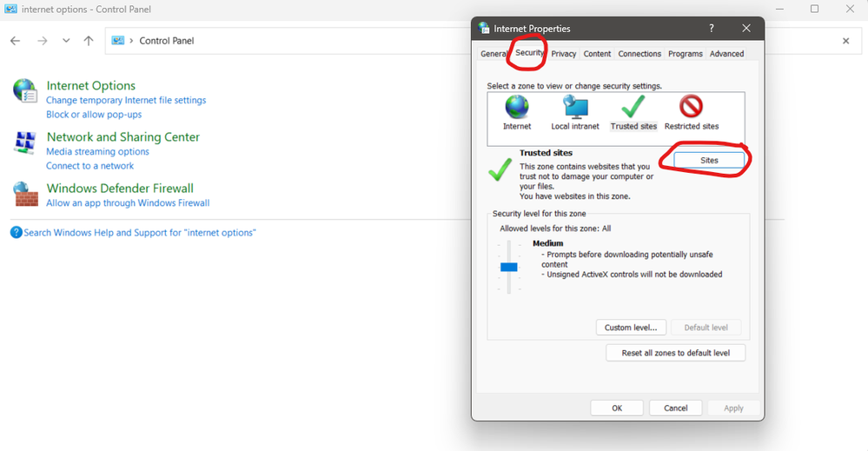The height and width of the screenshot is (451, 868).
Task: Click the Internet Options globe icon in Control Panel
Action: (x=25, y=90)
